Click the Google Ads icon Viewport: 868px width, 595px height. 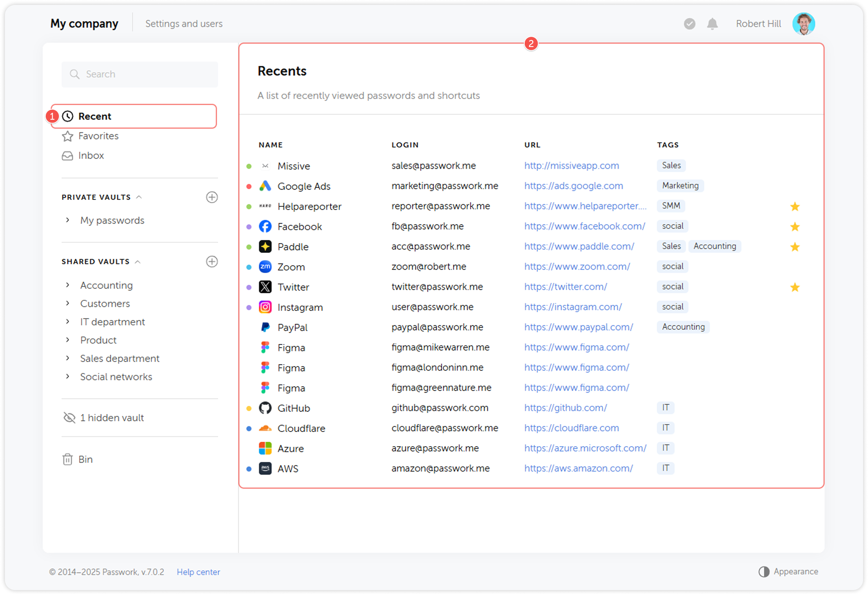(x=265, y=186)
